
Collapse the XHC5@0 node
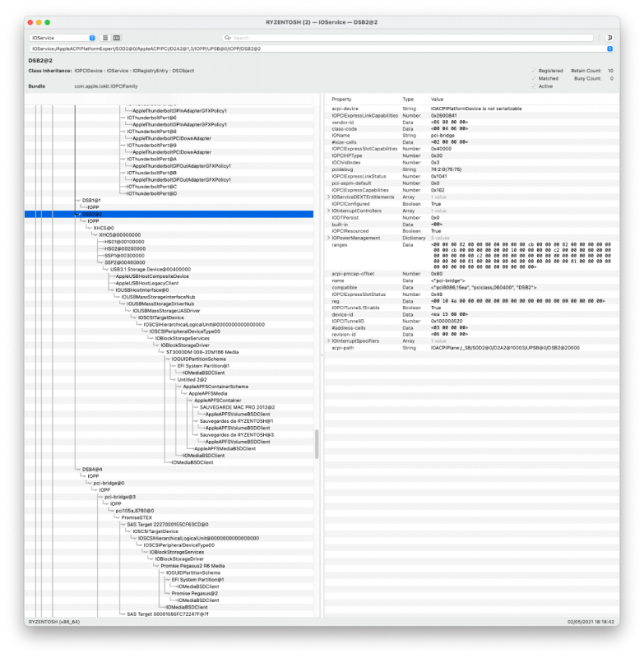click(90, 228)
